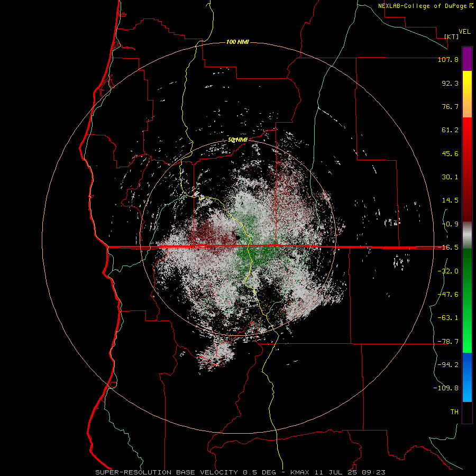This screenshot has height=476, width=476.
Task: Click the 100 NMI range ring label
Action: (237, 42)
